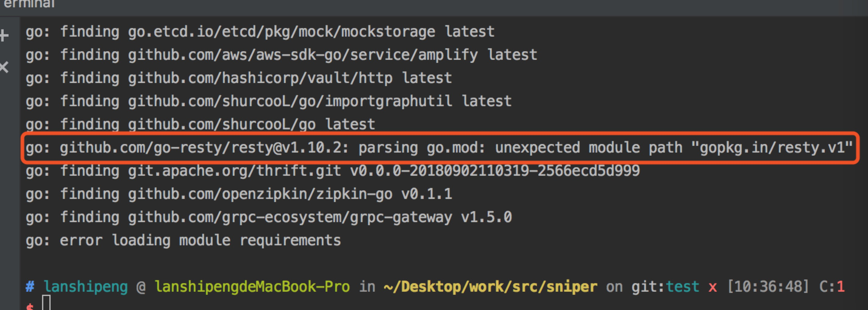Image resolution: width=868 pixels, height=310 pixels.
Task: Click the C:1 exit code indicator
Action: 832,287
